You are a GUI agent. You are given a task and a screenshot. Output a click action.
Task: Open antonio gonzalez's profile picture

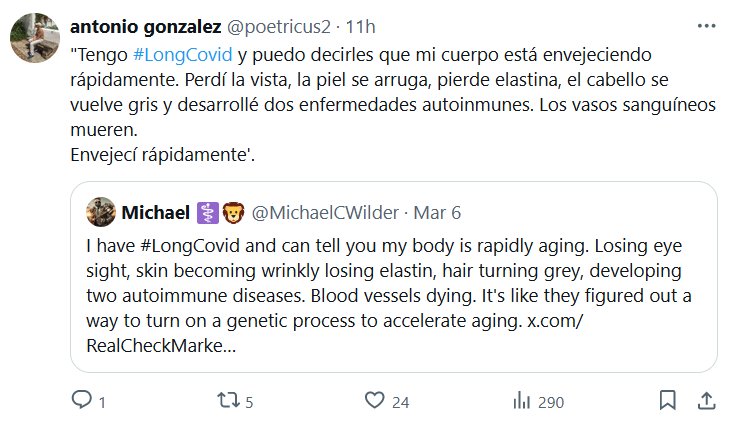(31, 38)
